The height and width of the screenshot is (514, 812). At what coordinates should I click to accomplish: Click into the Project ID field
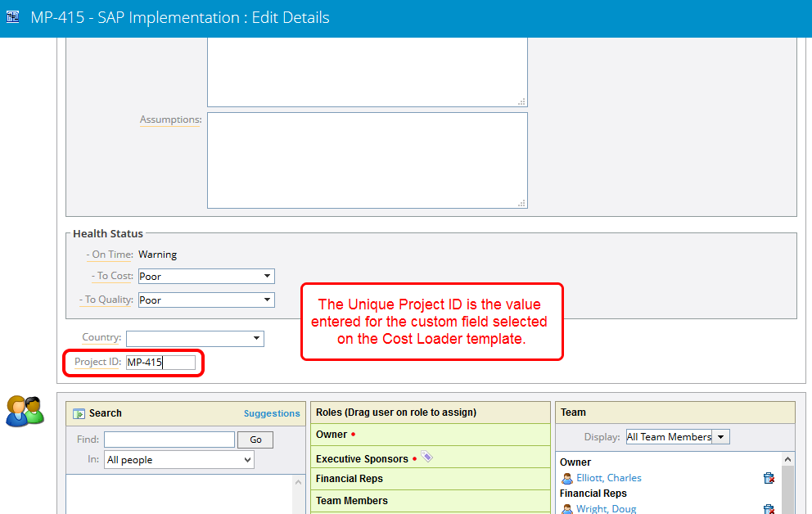(x=160, y=363)
